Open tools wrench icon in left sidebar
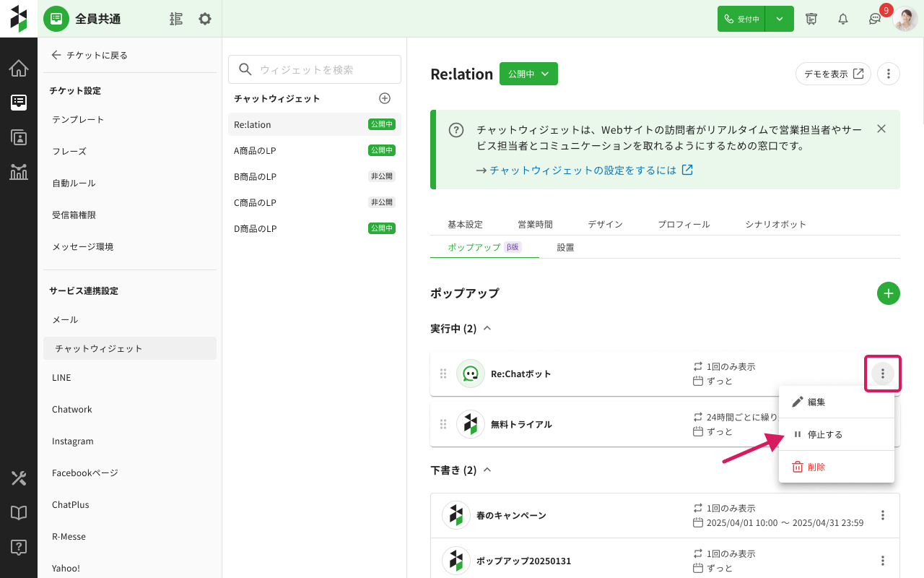Image resolution: width=924 pixels, height=578 pixels. (x=19, y=478)
